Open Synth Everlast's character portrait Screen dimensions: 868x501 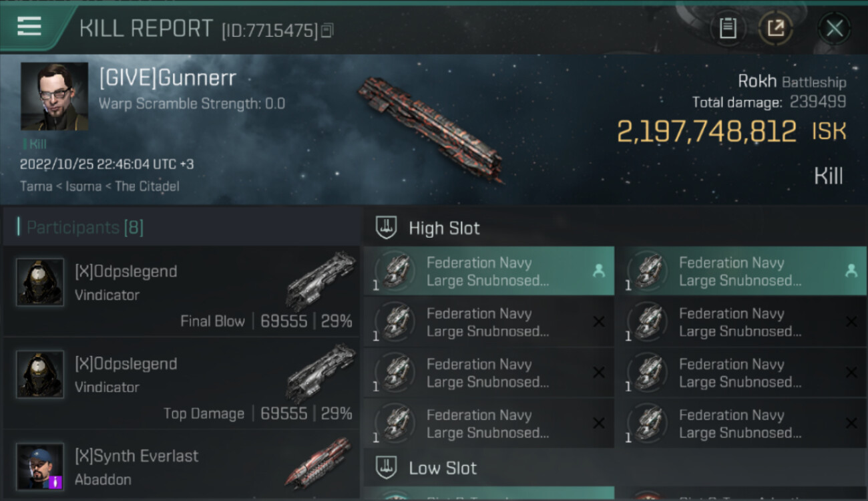point(40,466)
